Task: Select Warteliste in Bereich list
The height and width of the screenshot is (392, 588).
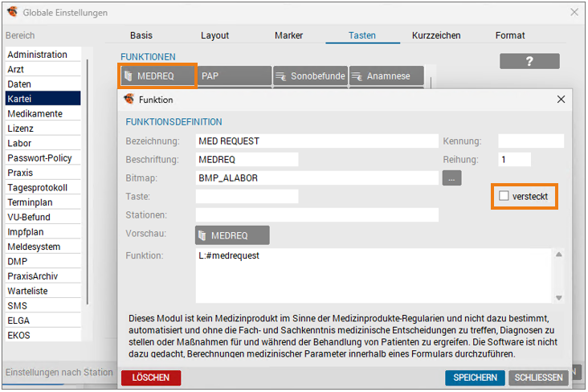Action: (x=43, y=291)
